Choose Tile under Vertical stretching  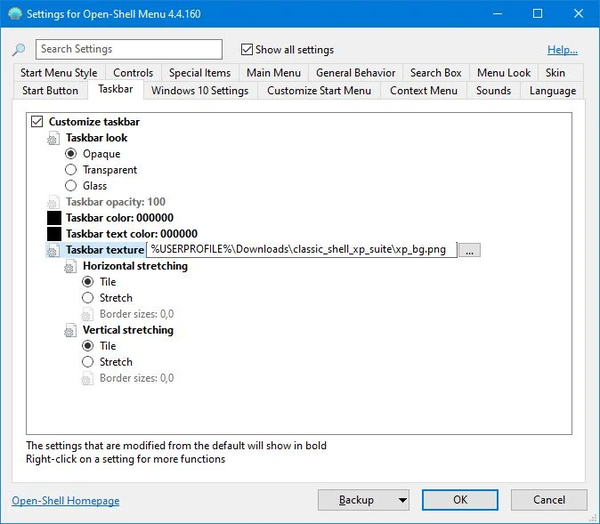[x=88, y=346]
